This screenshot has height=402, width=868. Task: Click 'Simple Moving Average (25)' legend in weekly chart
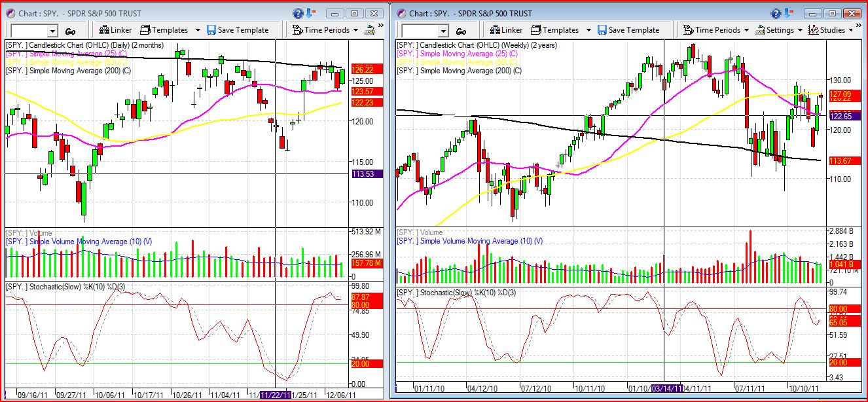[458, 53]
